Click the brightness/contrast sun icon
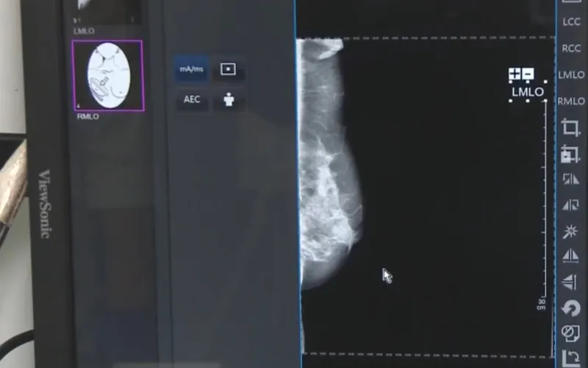The image size is (588, 368). [570, 232]
